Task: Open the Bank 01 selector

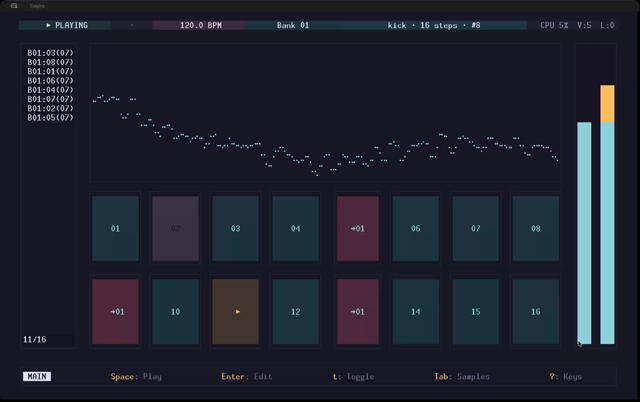Action: [x=293, y=25]
